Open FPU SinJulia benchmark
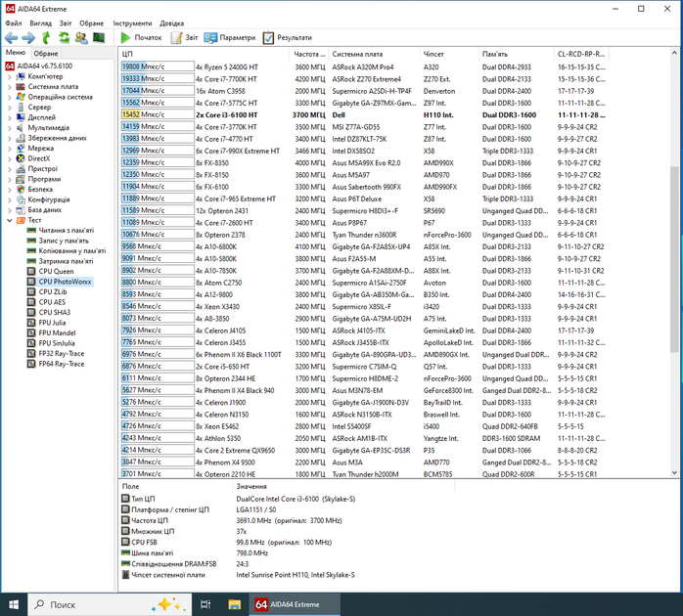This screenshot has height=616, width=683. tap(57, 343)
